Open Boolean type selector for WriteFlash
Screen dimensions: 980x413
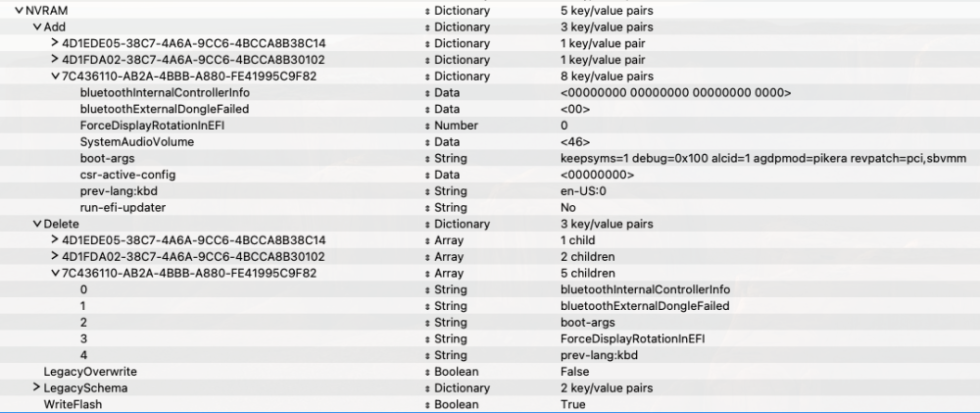click(x=427, y=404)
